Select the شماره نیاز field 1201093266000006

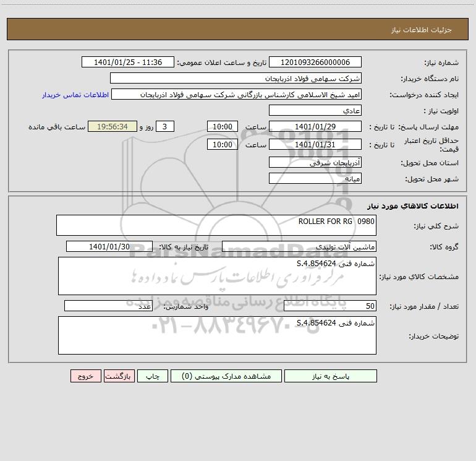pos(315,62)
